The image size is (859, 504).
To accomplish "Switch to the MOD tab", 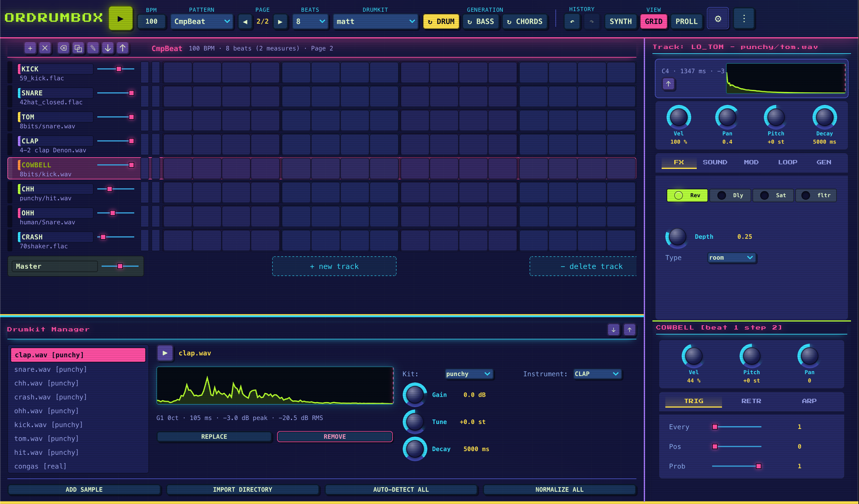I will 751,162.
